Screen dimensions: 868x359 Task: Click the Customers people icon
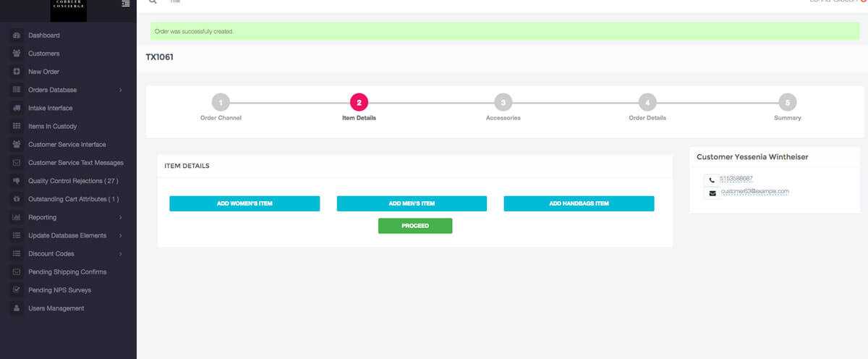[16, 54]
